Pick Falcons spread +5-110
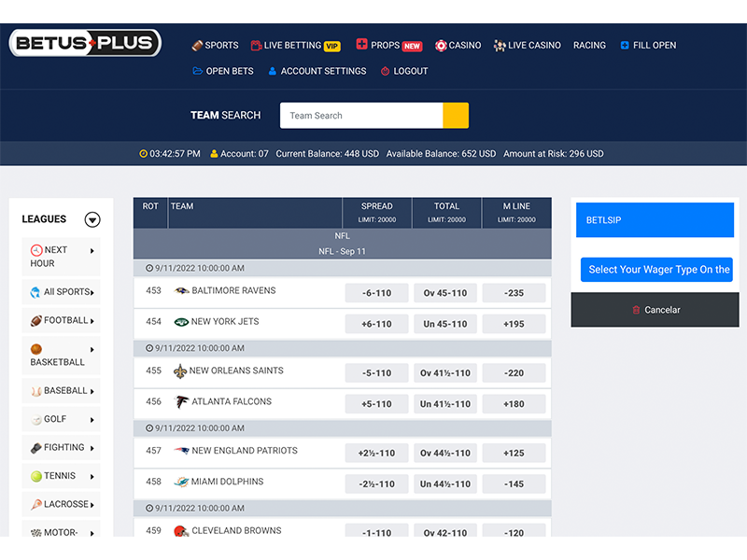 point(377,404)
